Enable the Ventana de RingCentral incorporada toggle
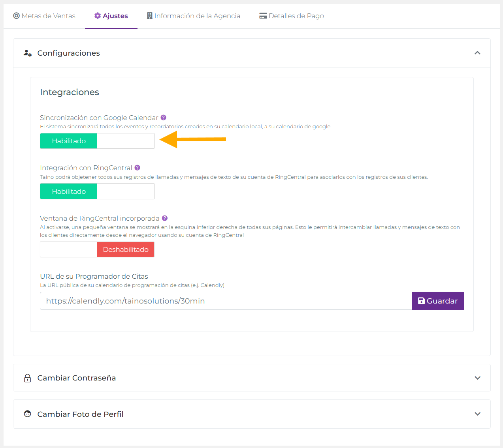503x448 pixels. pos(68,249)
